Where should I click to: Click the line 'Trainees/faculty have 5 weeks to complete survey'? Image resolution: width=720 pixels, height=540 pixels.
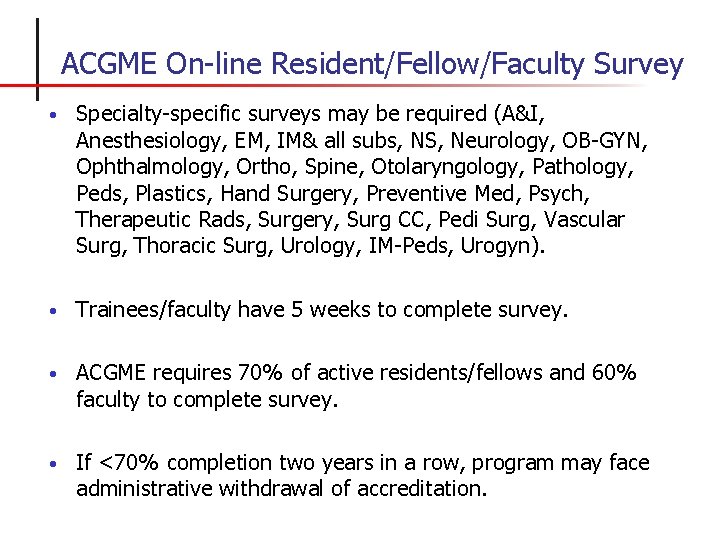click(321, 310)
